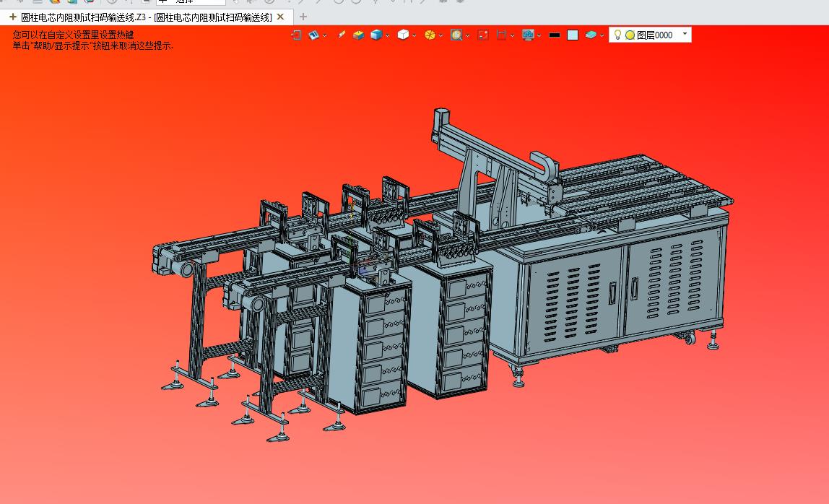Open the white cube dropdown arrow
The height and width of the screenshot is (504, 829).
(414, 35)
